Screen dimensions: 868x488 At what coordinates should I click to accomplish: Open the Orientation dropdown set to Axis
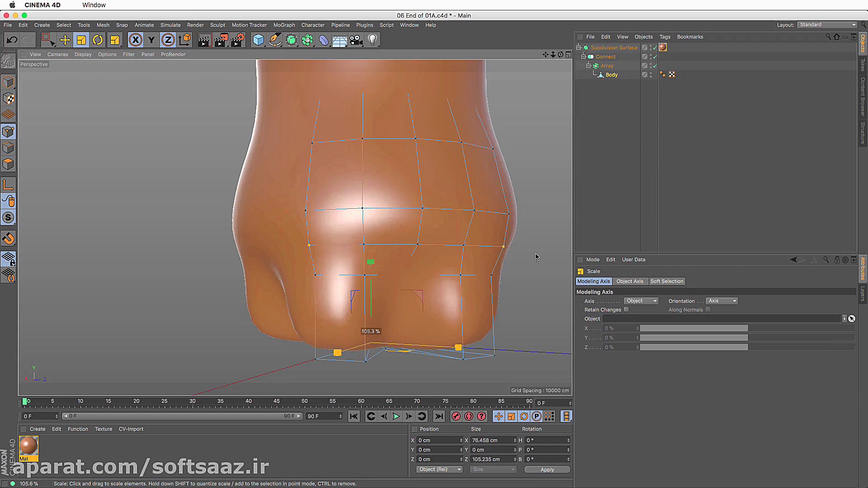722,301
